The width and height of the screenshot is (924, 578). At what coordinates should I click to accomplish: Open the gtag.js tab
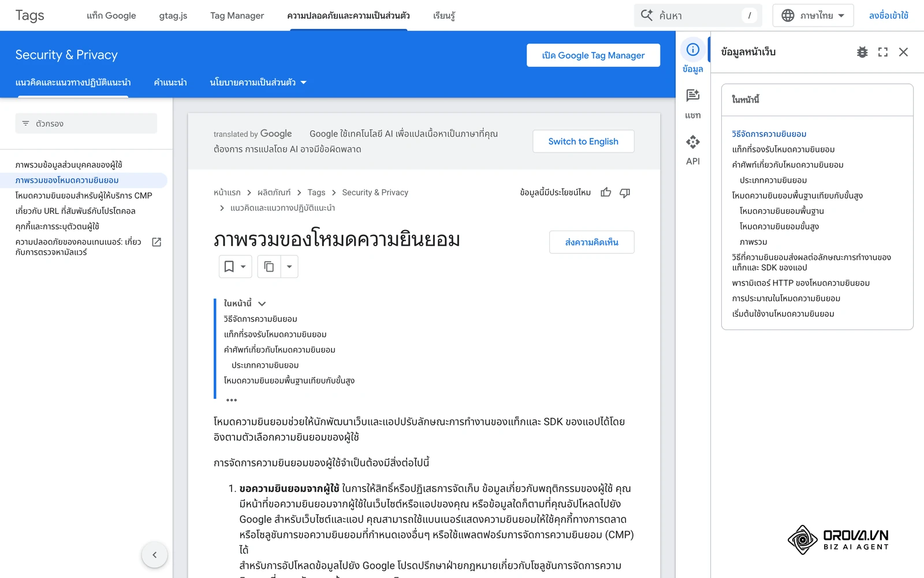173,16
